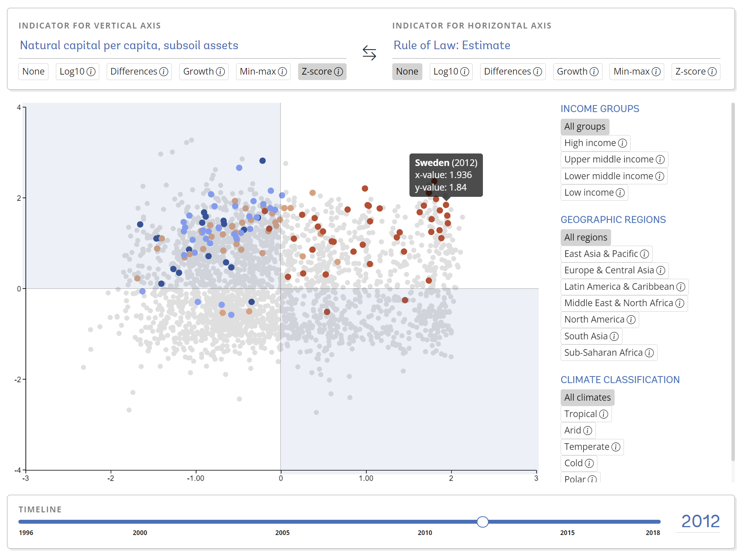
Task: Click the info icon beside horizontal Log10
Action: click(x=465, y=71)
